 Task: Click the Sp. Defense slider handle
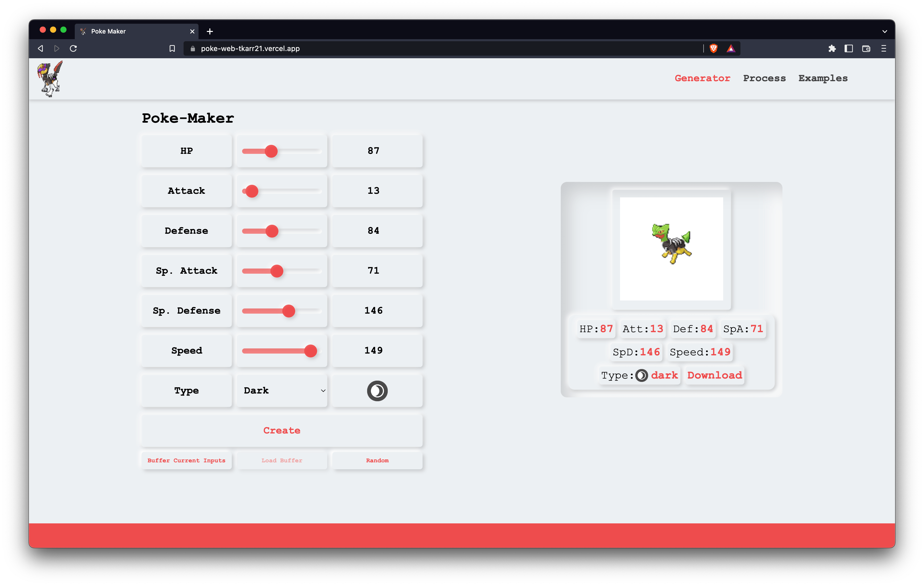pos(289,311)
